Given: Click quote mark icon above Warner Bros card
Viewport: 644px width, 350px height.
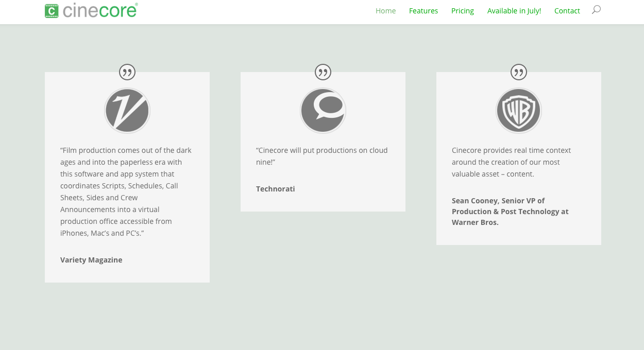Looking at the screenshot, I should point(519,72).
